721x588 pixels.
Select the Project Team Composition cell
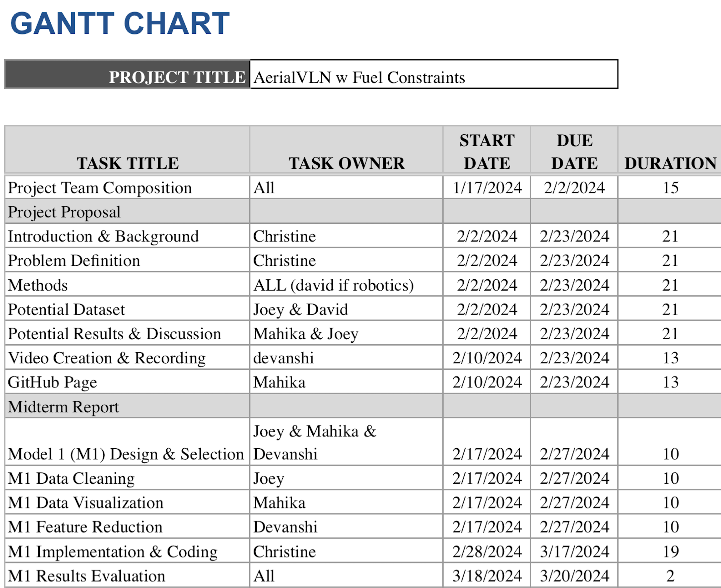click(x=128, y=187)
